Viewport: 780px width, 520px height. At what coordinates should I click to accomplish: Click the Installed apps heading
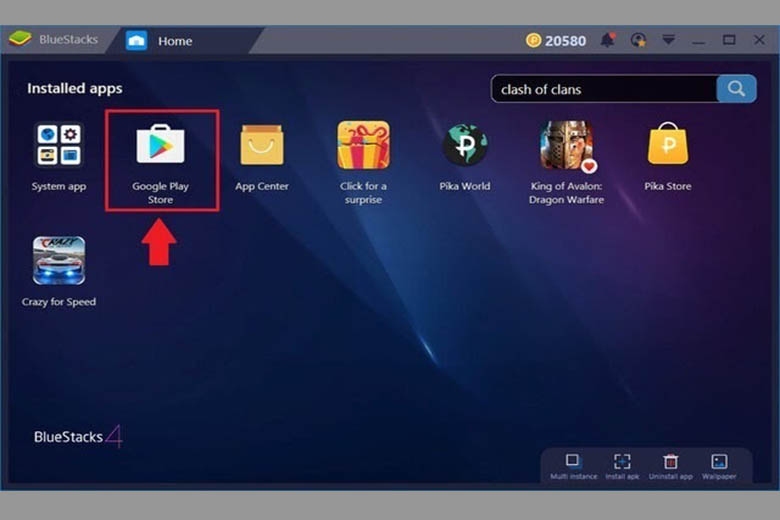(x=75, y=89)
